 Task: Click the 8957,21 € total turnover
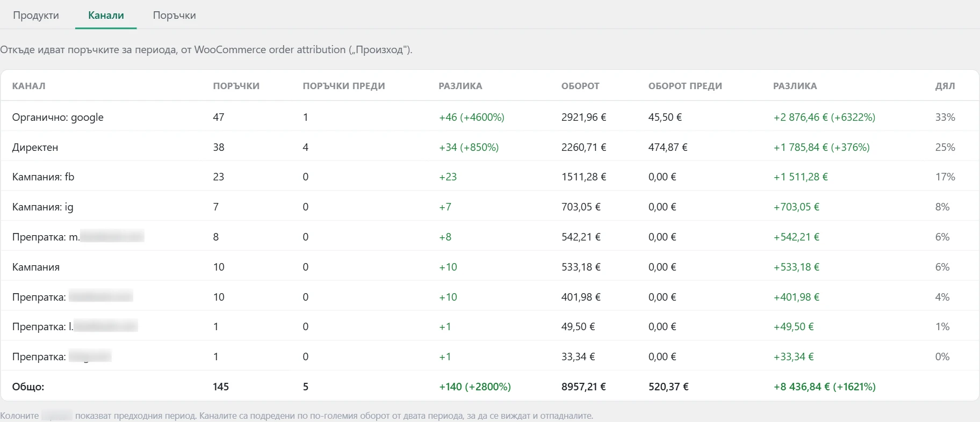(583, 387)
